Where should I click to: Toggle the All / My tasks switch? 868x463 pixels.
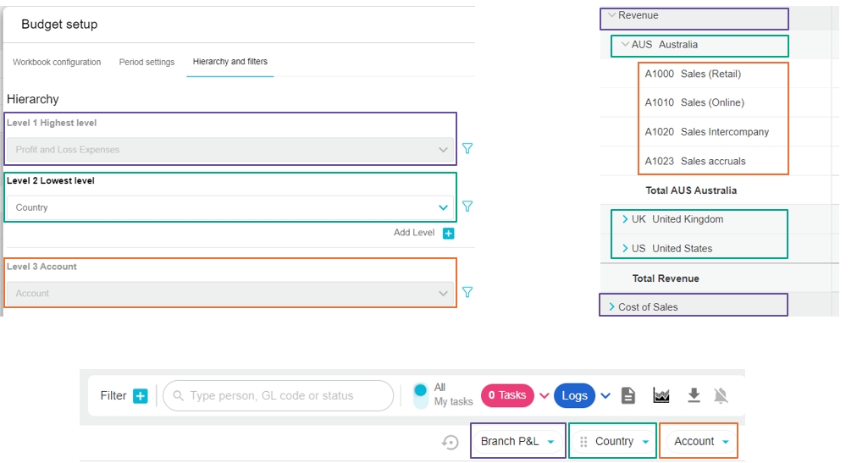(420, 395)
